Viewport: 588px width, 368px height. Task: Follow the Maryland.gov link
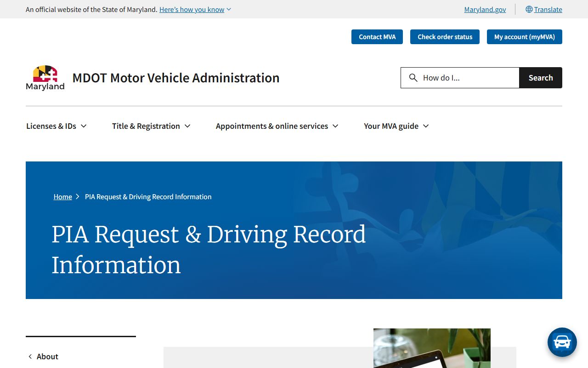point(485,9)
